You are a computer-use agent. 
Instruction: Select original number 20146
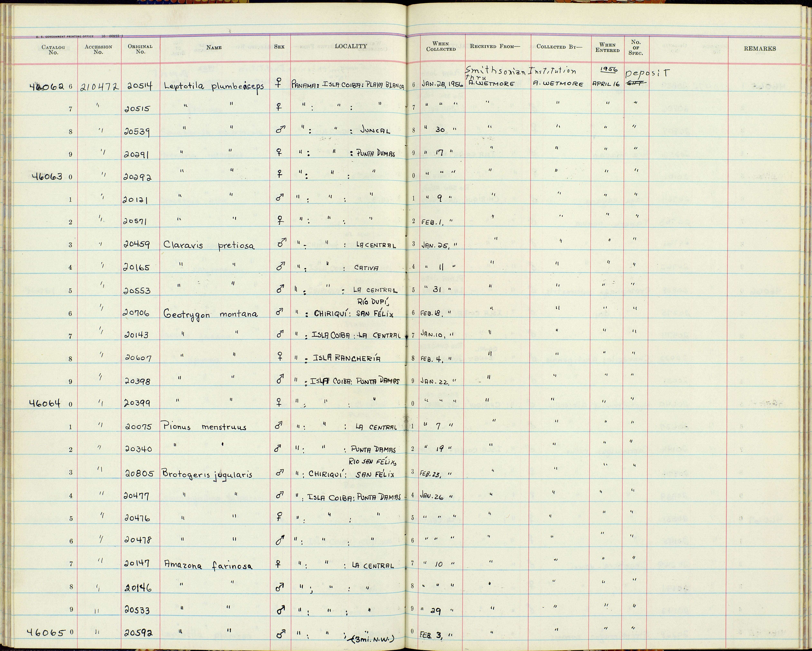click(x=138, y=587)
